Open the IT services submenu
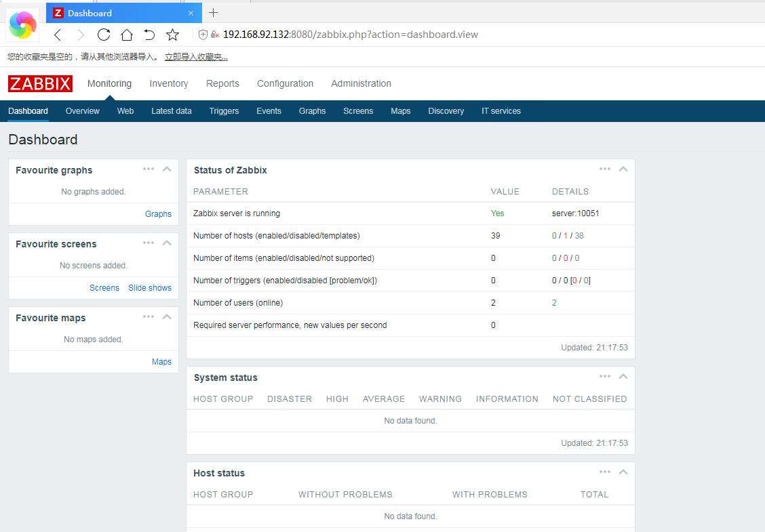The image size is (765, 532). point(501,111)
